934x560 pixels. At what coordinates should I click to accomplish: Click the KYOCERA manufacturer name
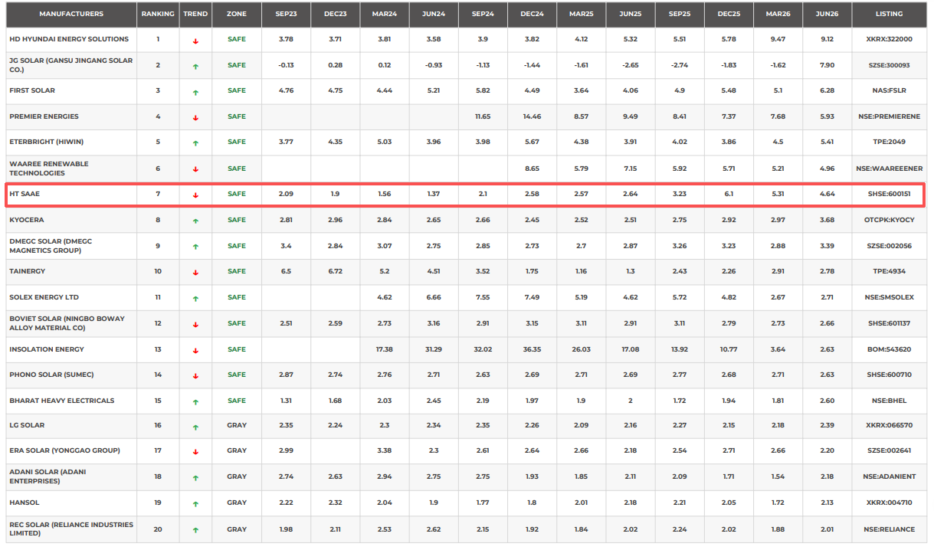(26, 220)
